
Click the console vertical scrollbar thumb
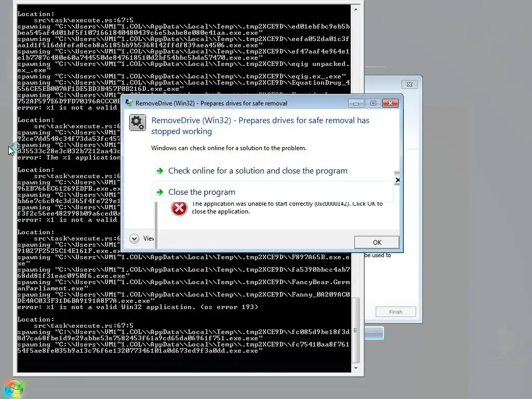tap(355, 330)
